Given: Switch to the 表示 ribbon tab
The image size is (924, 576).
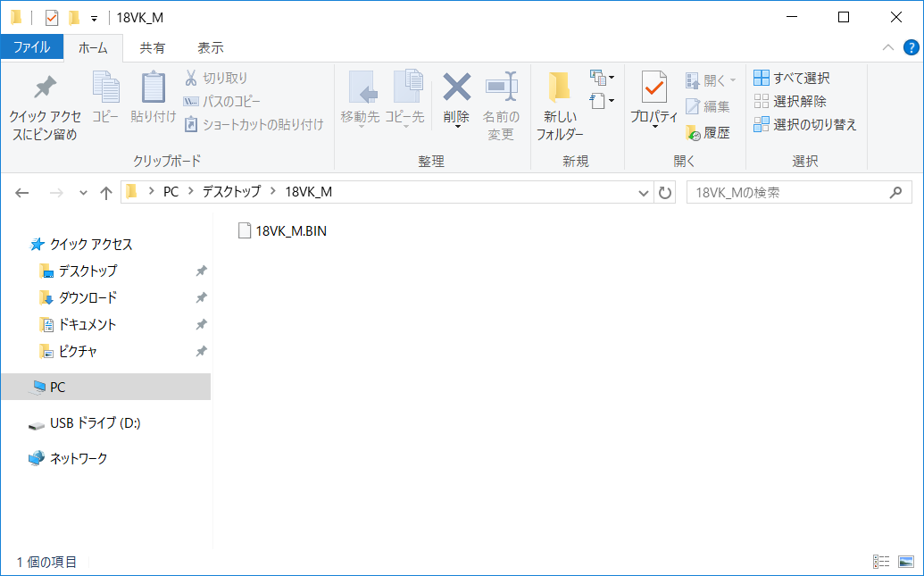Looking at the screenshot, I should pyautogui.click(x=210, y=47).
